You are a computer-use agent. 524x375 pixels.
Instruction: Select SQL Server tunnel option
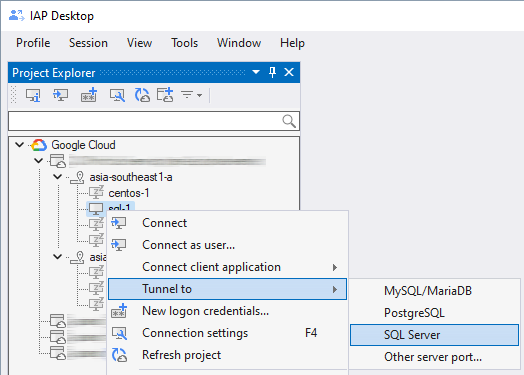pos(434,335)
